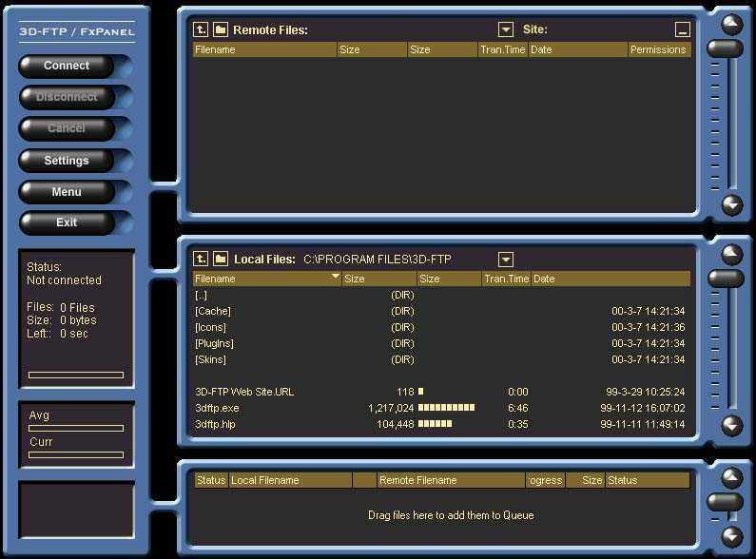Open the Local Files path dropdown
The image size is (756, 559).
click(x=506, y=260)
